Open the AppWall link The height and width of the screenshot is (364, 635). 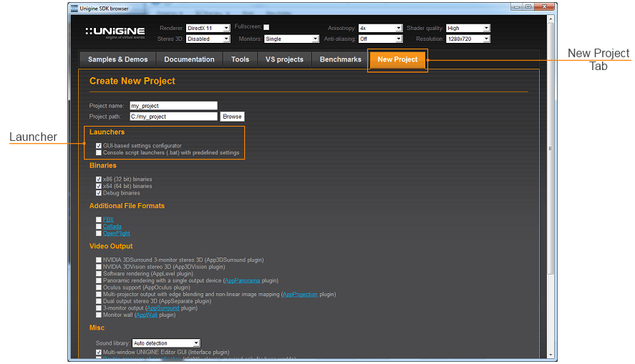(x=147, y=315)
